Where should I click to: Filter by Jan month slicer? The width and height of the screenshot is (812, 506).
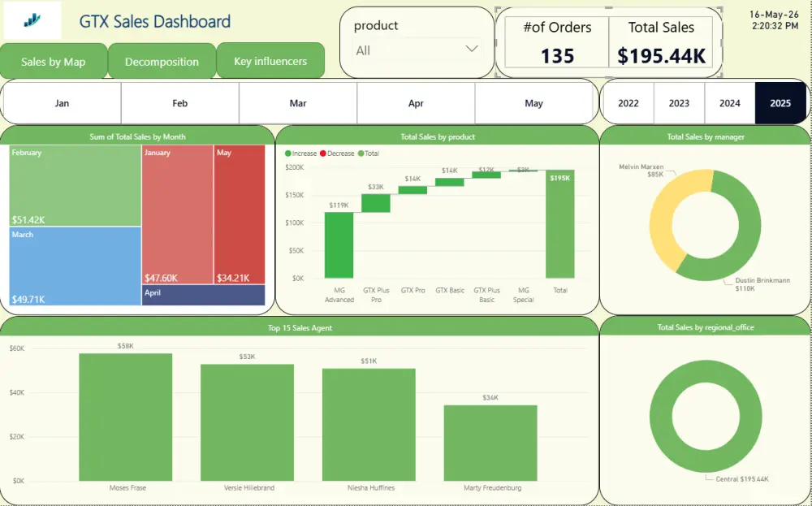pyautogui.click(x=63, y=103)
